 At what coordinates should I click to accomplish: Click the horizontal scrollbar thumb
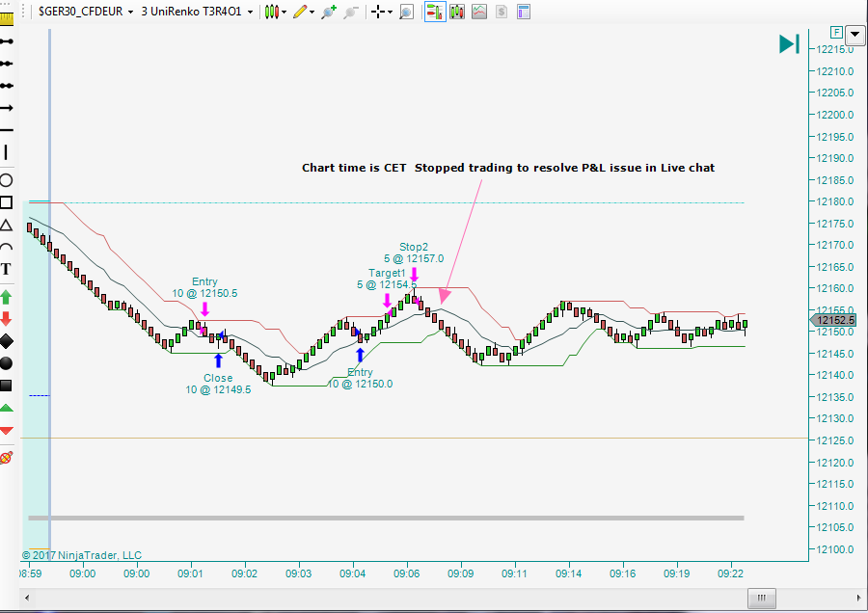tap(762, 598)
